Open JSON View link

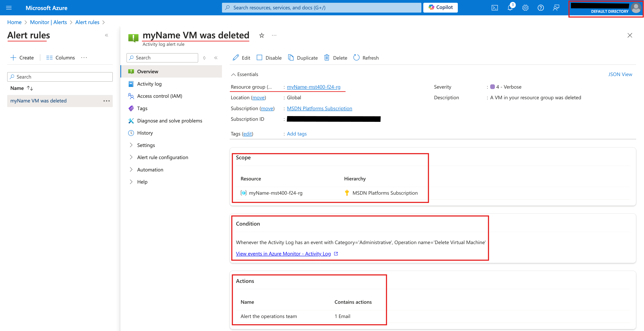[x=620, y=74]
